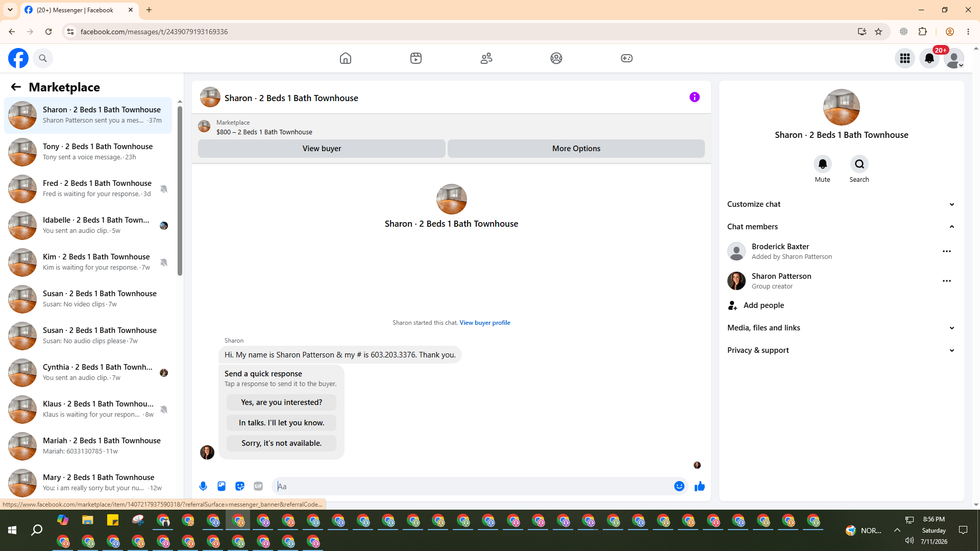This screenshot has width=980, height=551.
Task: Expand the Privacy & support section
Action: tap(841, 350)
